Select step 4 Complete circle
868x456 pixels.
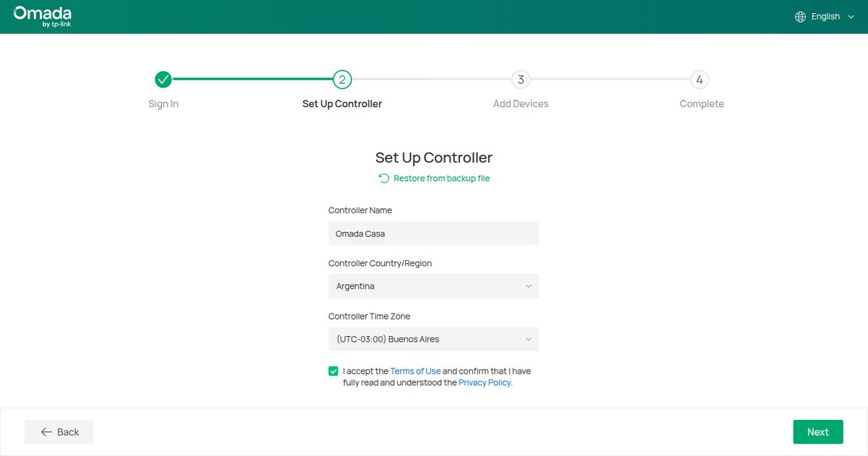click(x=699, y=79)
